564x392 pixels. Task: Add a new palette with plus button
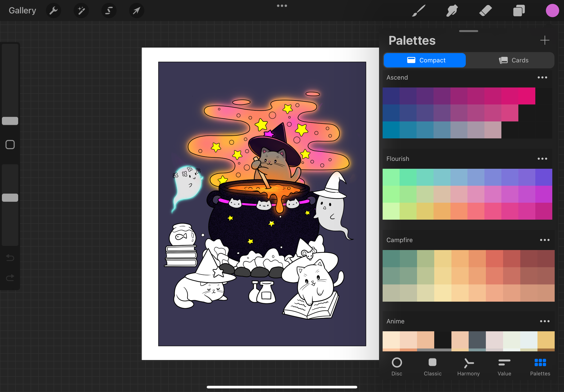click(x=544, y=40)
